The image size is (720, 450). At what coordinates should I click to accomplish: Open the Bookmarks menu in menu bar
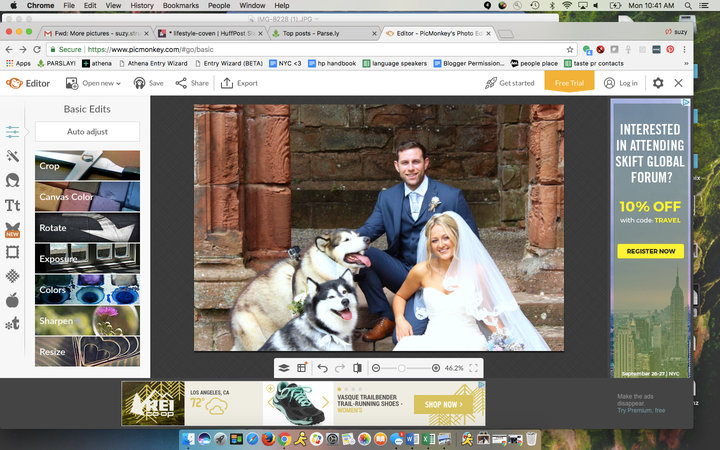180,6
